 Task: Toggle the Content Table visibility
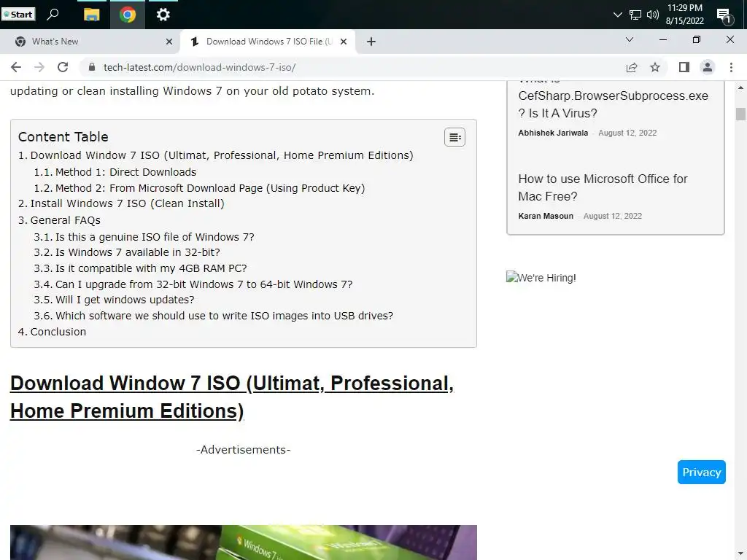[x=454, y=137]
